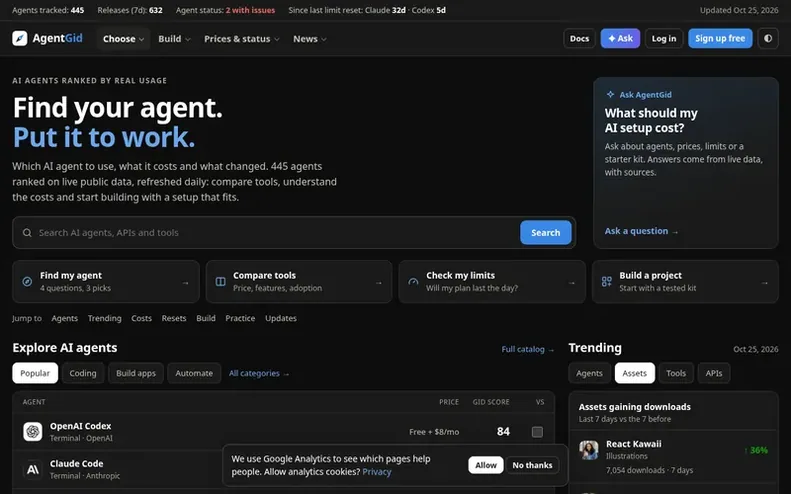Screen dimensions: 791x494
Task: Toggle the dark/light theme button
Action: [768, 38]
